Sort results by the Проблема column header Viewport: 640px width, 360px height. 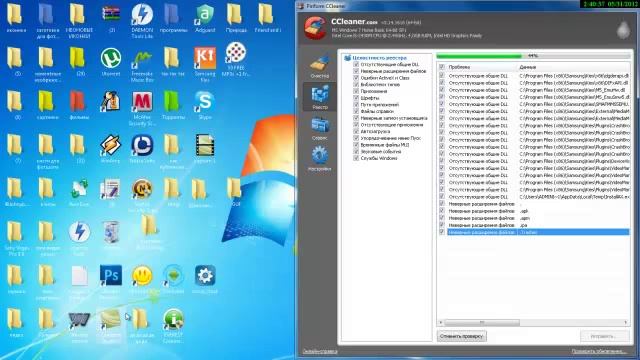pos(482,67)
